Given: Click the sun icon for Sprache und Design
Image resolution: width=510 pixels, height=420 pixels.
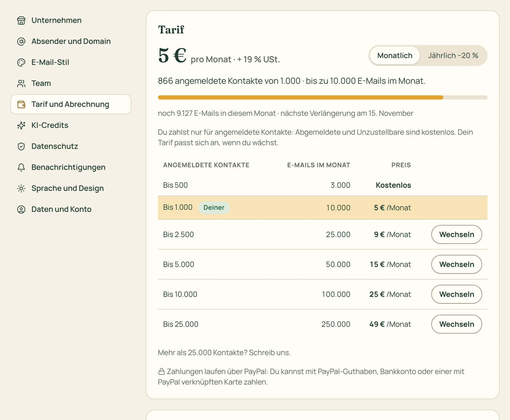Looking at the screenshot, I should click(x=21, y=188).
